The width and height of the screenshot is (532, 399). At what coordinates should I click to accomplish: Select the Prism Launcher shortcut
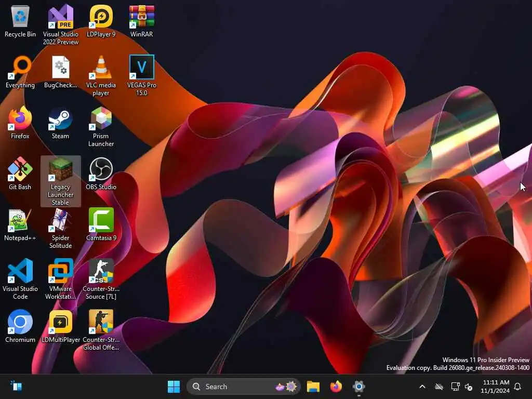(x=101, y=127)
